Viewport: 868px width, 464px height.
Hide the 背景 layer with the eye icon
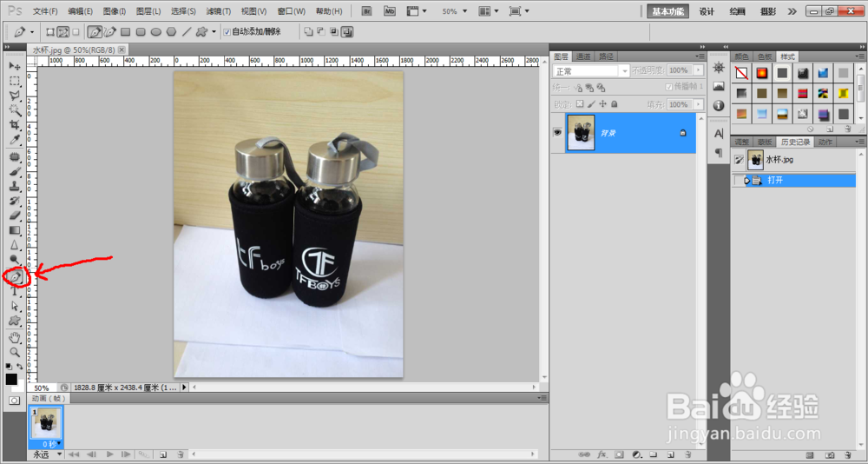pos(557,132)
